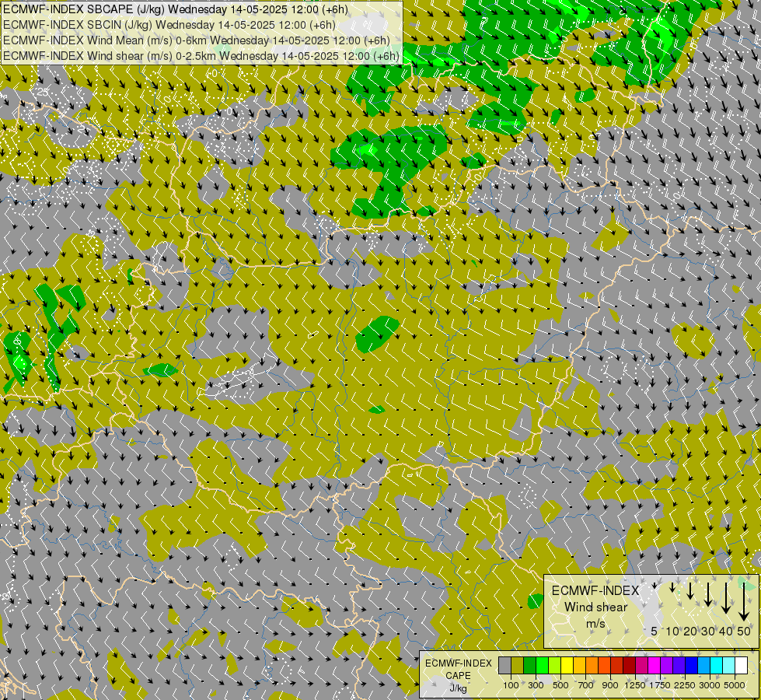
Task: Click the 5000 value on CAPE scale
Action: coord(735,685)
